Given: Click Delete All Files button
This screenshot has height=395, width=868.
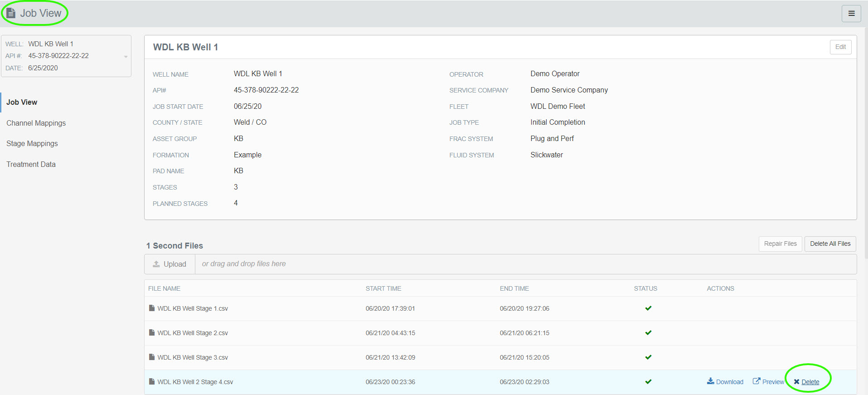Looking at the screenshot, I should [x=830, y=244].
